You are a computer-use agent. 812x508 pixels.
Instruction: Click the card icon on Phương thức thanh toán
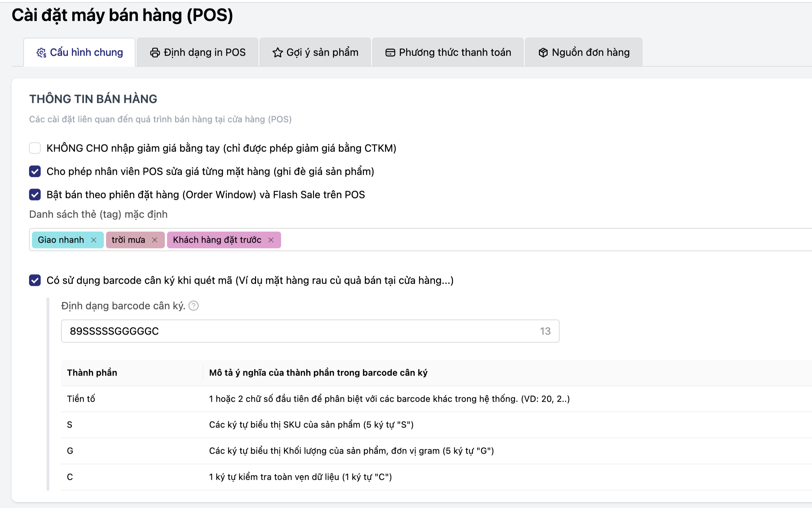click(390, 53)
